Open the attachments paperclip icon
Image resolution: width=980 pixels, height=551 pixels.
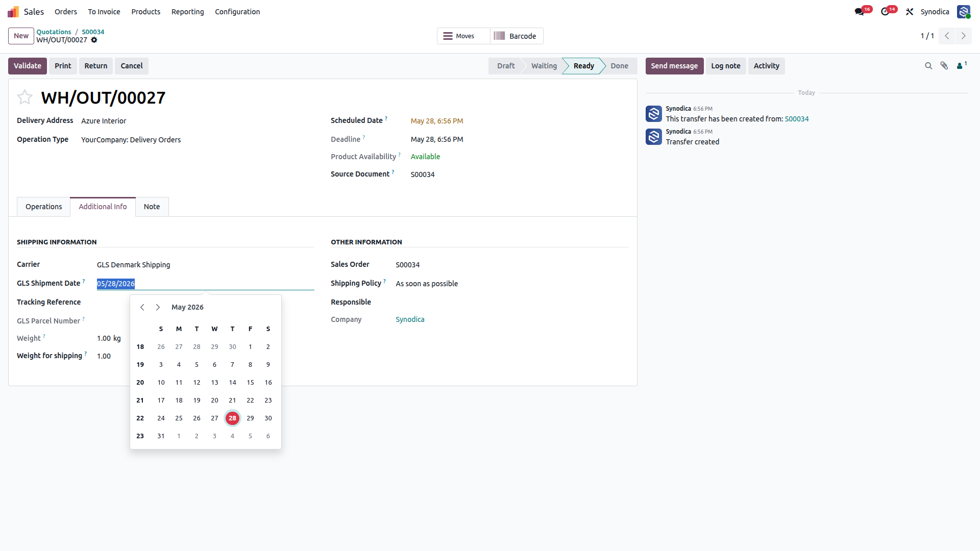tap(944, 66)
